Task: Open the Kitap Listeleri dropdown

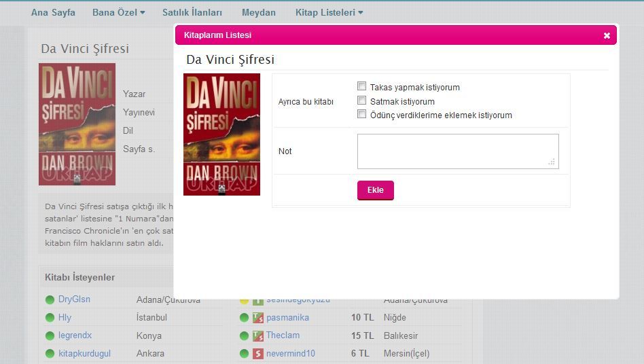Action: [329, 12]
